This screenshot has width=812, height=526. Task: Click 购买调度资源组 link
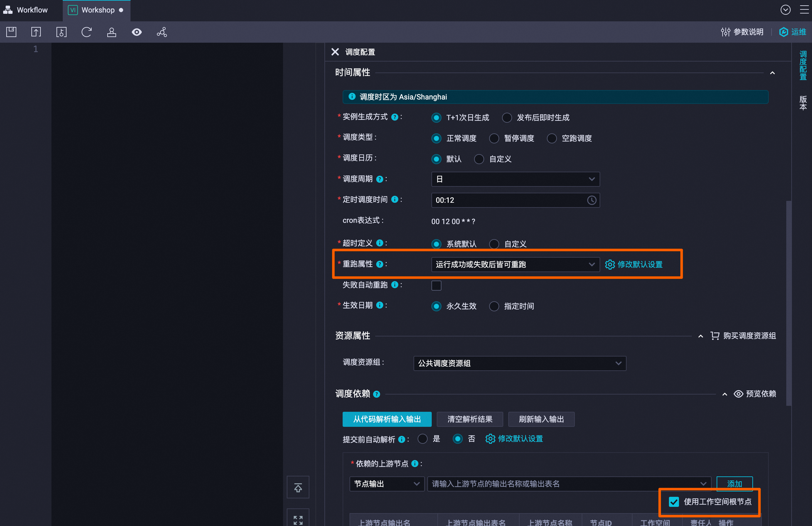coord(743,336)
